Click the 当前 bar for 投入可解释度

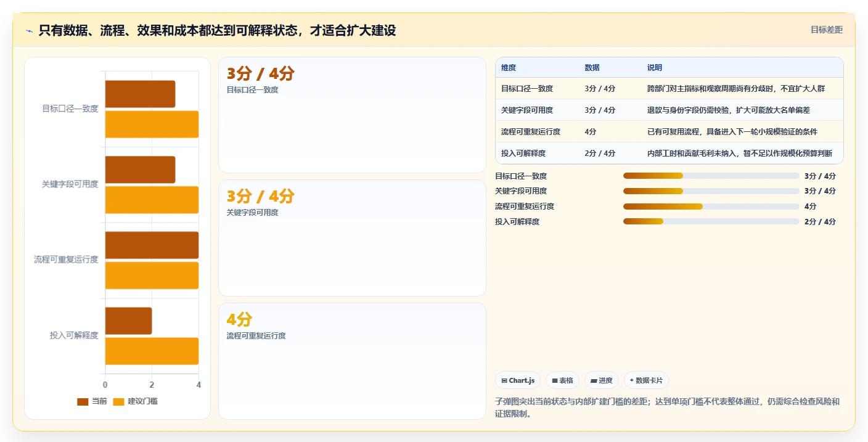point(128,321)
